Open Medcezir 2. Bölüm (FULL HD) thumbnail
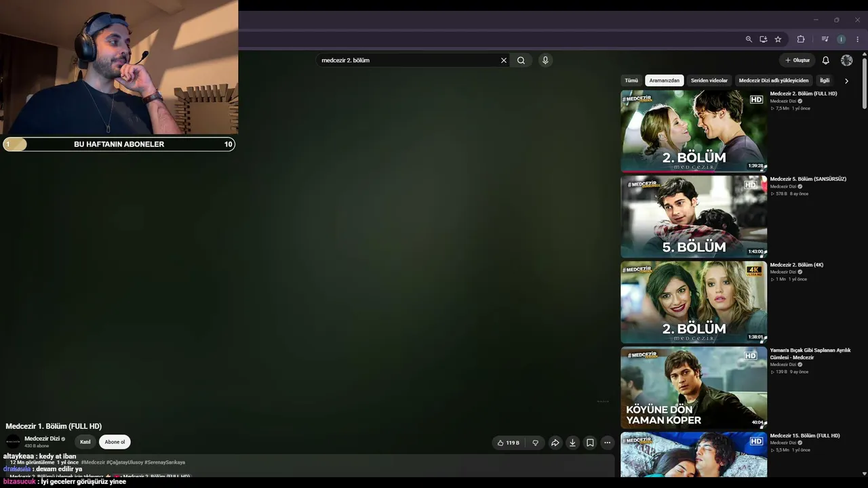868x488 pixels. pyautogui.click(x=694, y=131)
